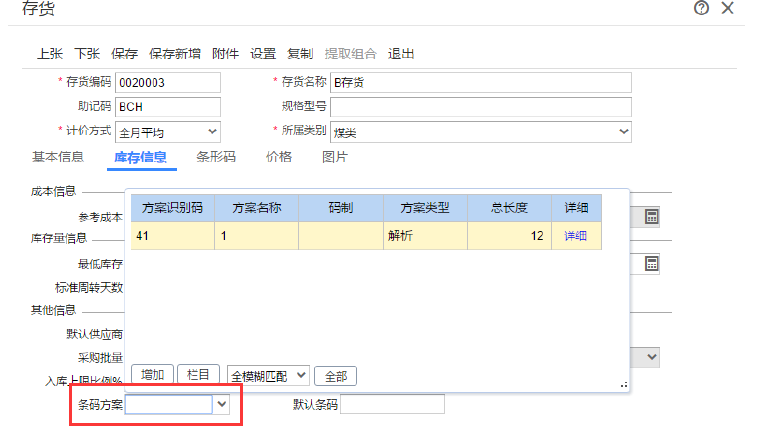Open the 全模糊匹配 match mode dropdown
762x434 pixels.
click(268, 376)
